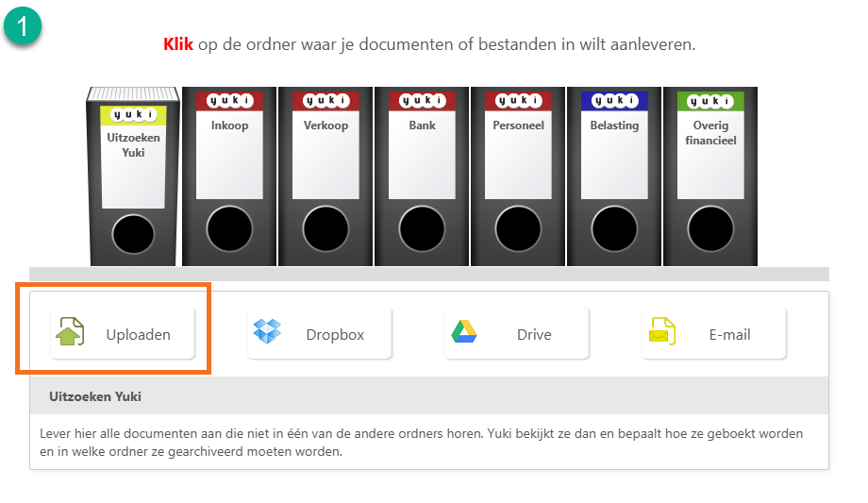Click the blue Dropbox logo icon
868x503 pixels.
point(267,331)
